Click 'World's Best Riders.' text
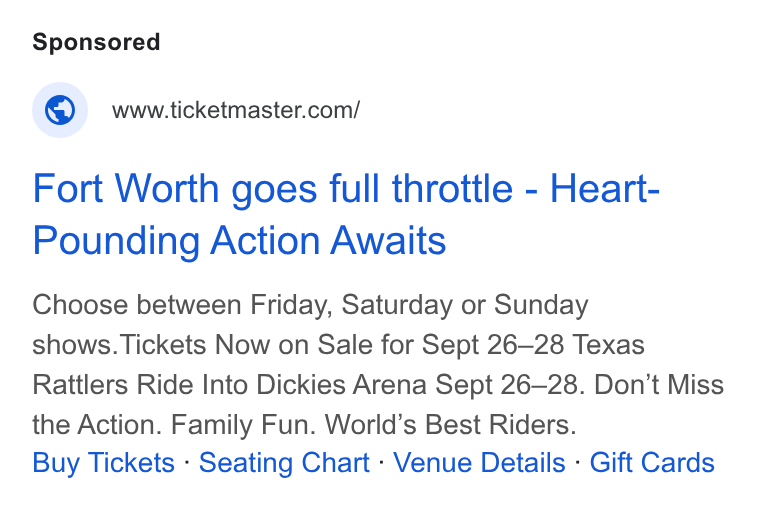Image resolution: width=760 pixels, height=506 pixels. pos(450,425)
